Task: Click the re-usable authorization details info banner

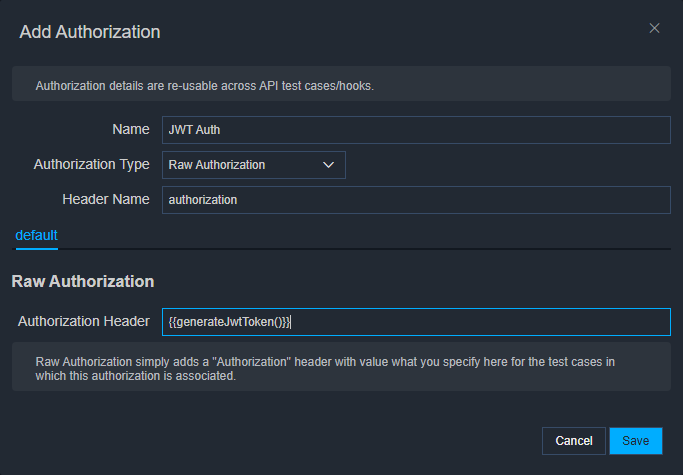Action: pos(342,84)
